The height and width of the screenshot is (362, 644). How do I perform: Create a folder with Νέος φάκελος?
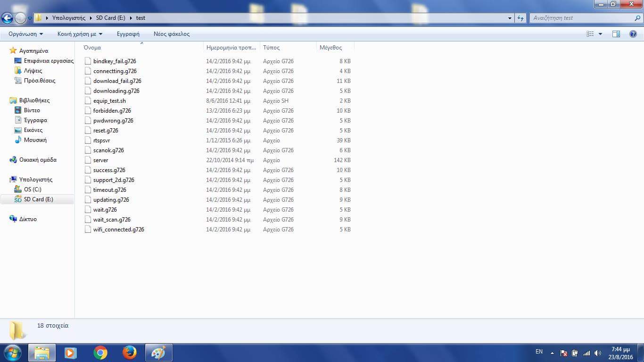coord(172,34)
